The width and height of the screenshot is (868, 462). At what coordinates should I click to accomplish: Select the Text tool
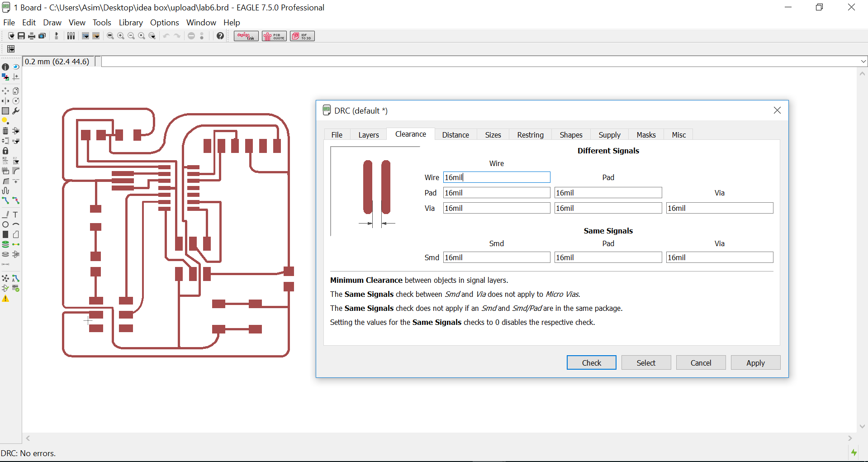point(16,214)
